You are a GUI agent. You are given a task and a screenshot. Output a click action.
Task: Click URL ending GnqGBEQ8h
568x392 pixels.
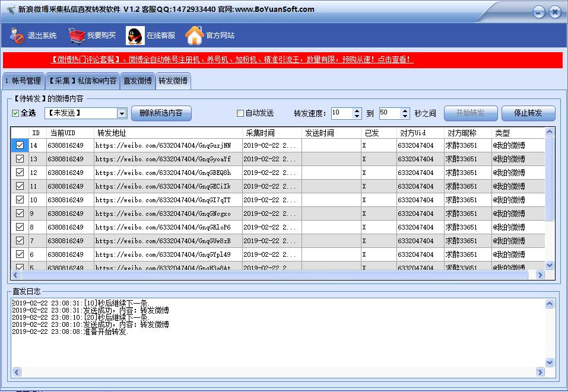163,173
